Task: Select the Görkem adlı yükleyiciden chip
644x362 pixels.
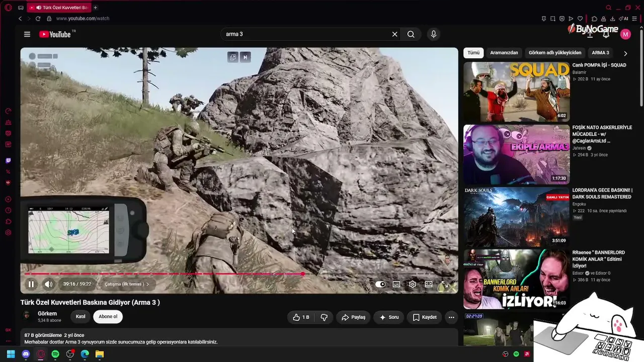Action: coord(555,53)
